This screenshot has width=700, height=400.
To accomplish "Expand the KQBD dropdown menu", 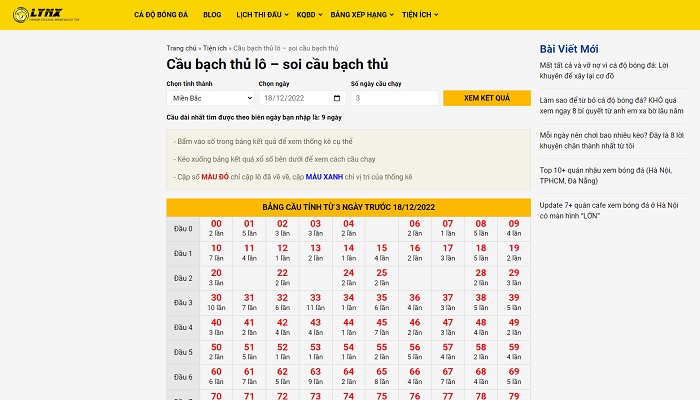I will [x=309, y=15].
